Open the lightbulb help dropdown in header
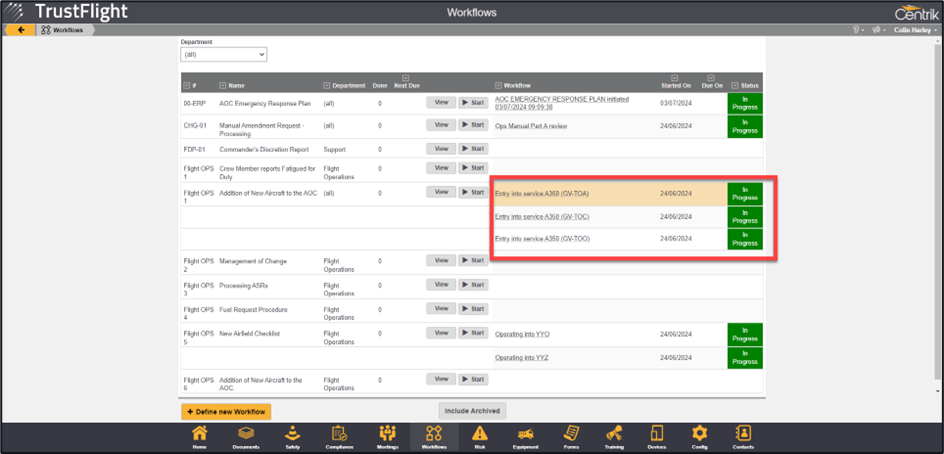The height and width of the screenshot is (454, 944). 857,30
